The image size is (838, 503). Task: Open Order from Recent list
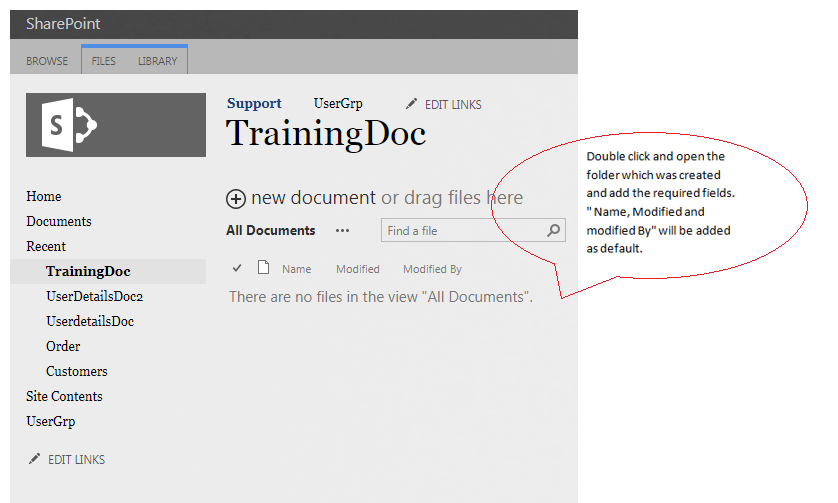[63, 346]
